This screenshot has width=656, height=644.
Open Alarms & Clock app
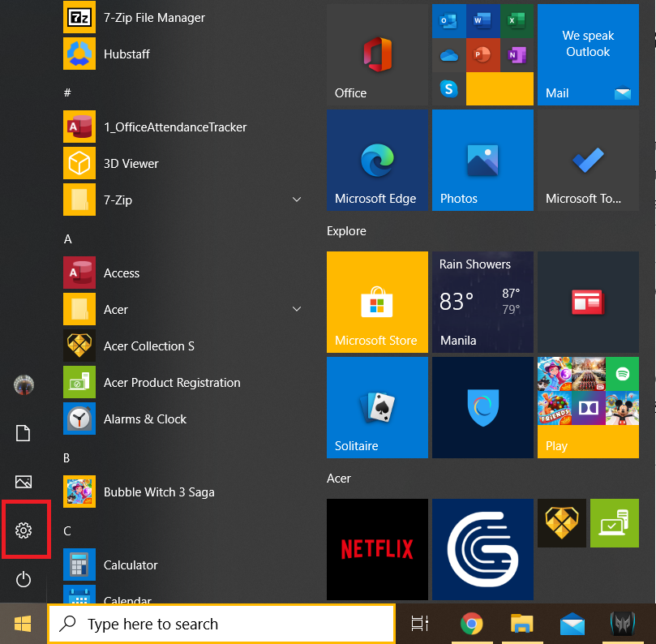pos(182,419)
